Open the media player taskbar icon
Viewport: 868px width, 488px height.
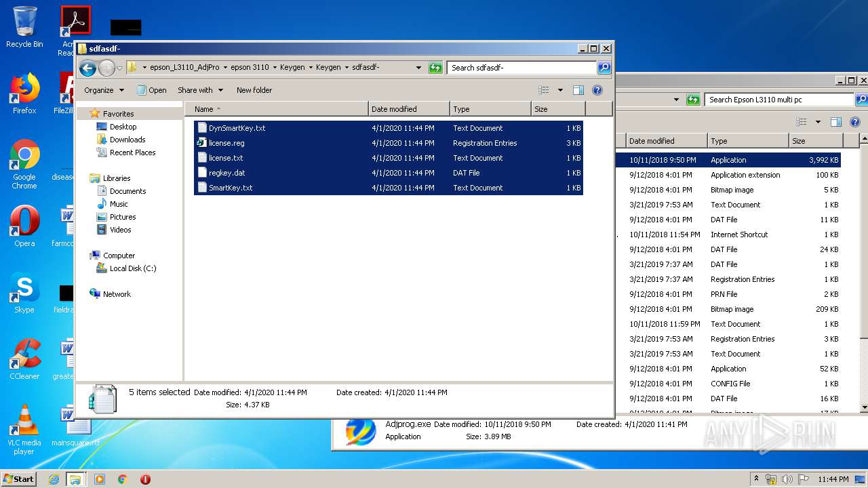coord(100,479)
